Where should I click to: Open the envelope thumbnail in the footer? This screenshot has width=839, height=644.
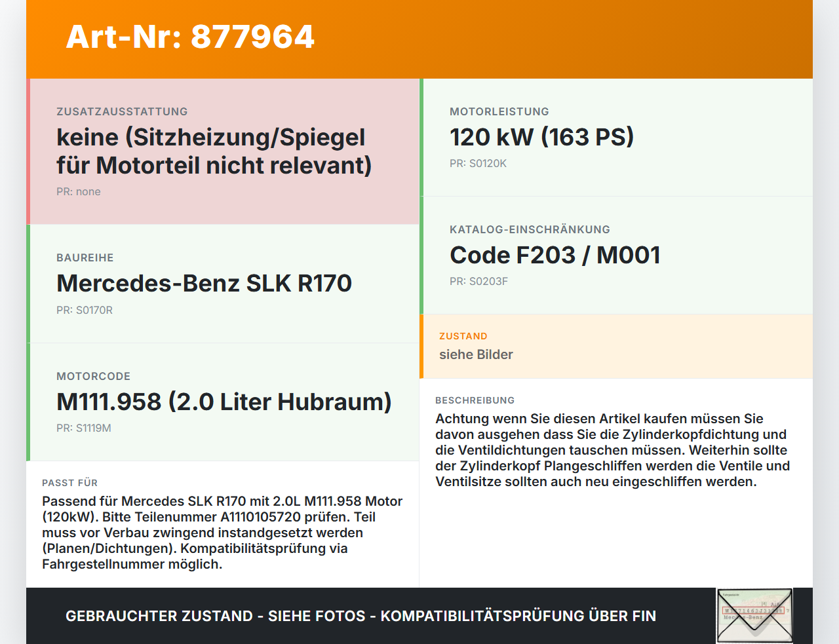[x=754, y=616]
